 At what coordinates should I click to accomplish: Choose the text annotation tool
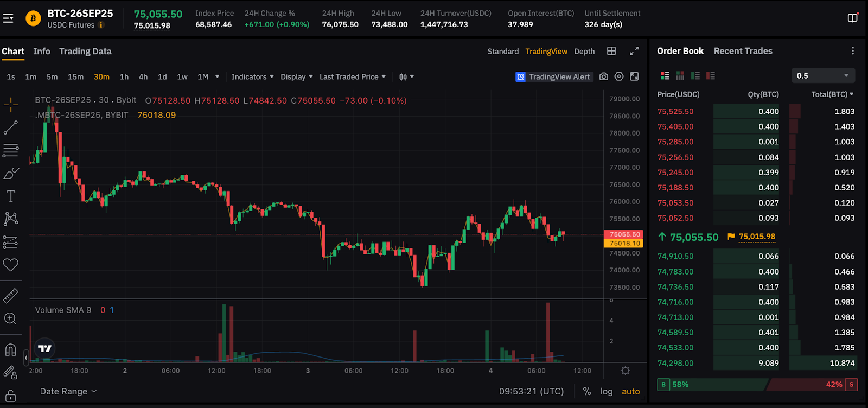pyautogui.click(x=11, y=196)
